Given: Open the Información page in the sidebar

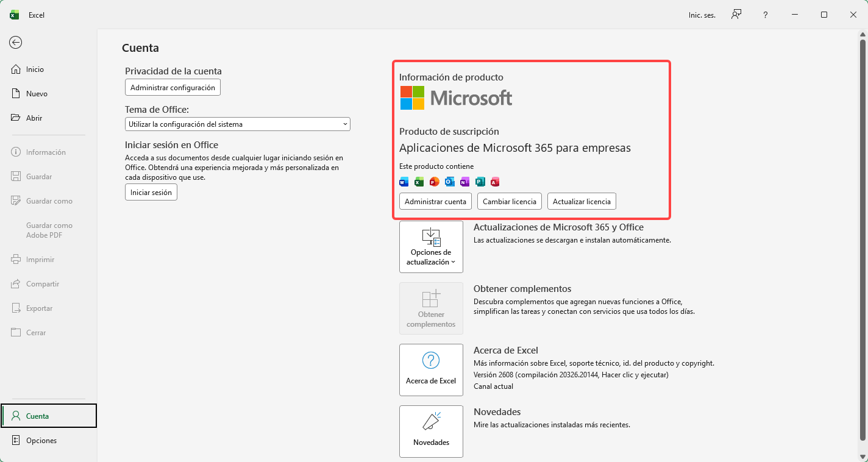Looking at the screenshot, I should click(x=49, y=152).
